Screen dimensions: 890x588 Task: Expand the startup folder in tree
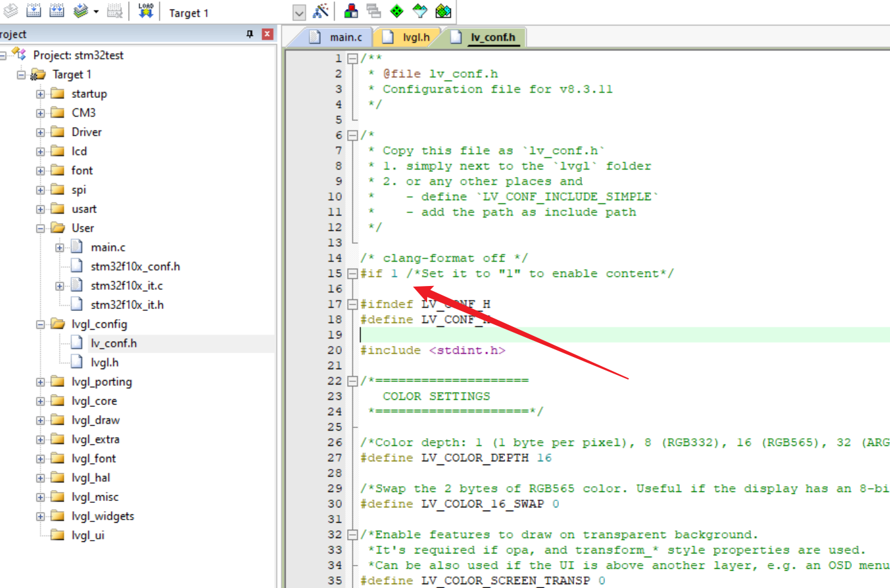click(40, 94)
